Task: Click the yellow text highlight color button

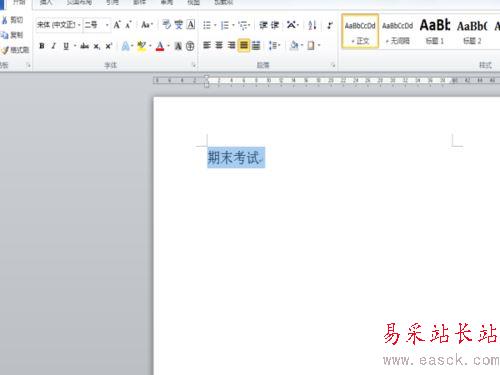Action: [x=142, y=46]
